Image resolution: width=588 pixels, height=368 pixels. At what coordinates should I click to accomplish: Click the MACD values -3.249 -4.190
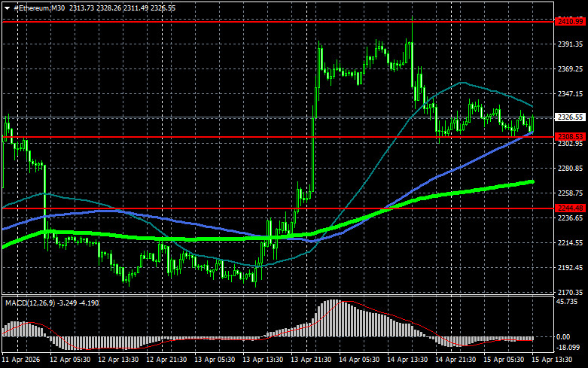[78, 303]
